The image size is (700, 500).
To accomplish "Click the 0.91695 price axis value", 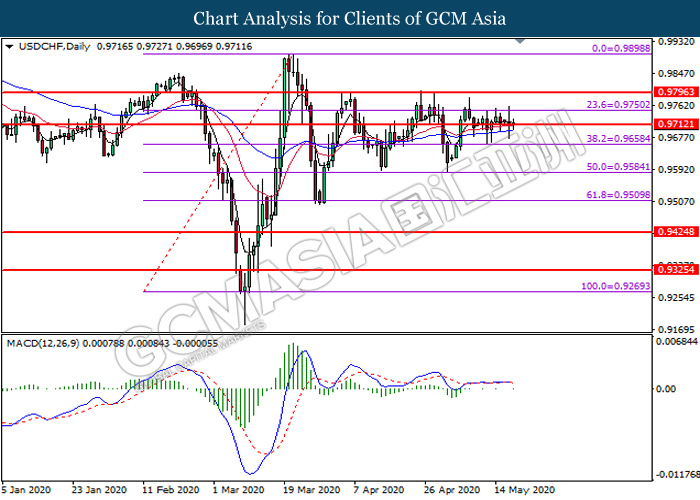I will click(x=676, y=329).
